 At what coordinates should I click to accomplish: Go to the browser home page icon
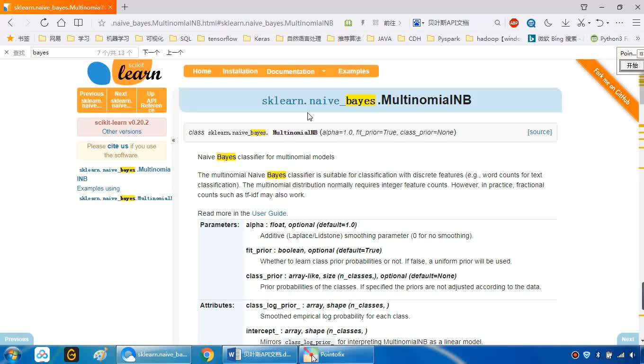click(x=61, y=23)
